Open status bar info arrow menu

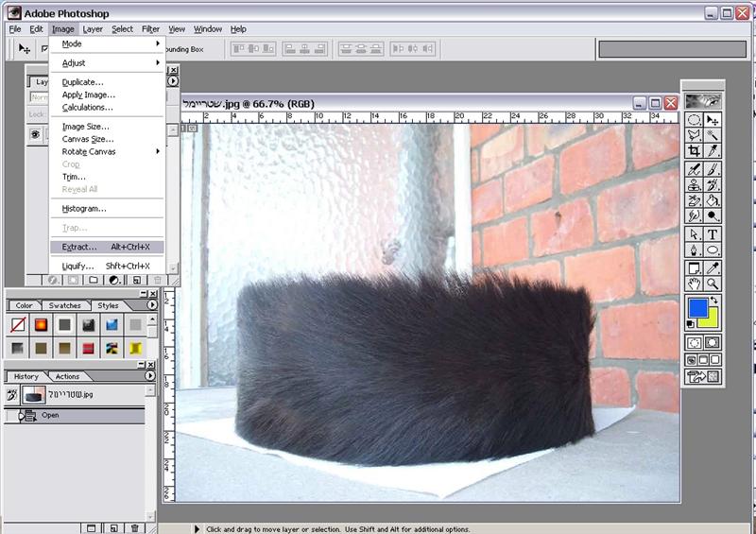197,529
